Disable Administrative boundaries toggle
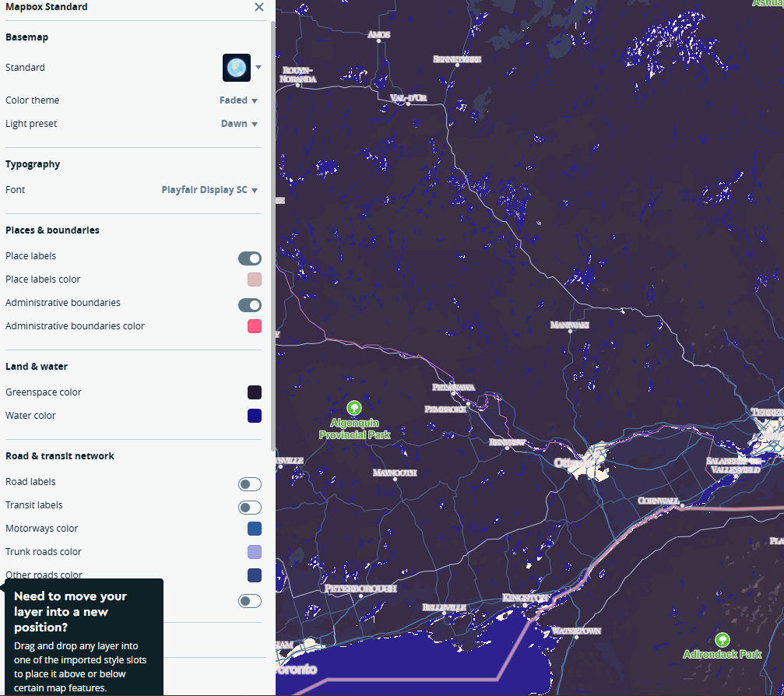Viewport: 784px width, 696px height. 250,305
